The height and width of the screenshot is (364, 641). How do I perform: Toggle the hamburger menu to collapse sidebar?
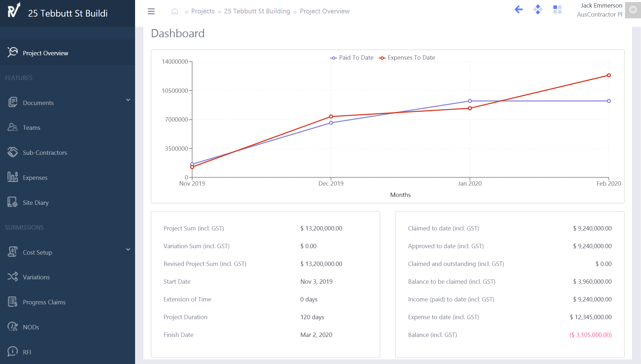[151, 11]
